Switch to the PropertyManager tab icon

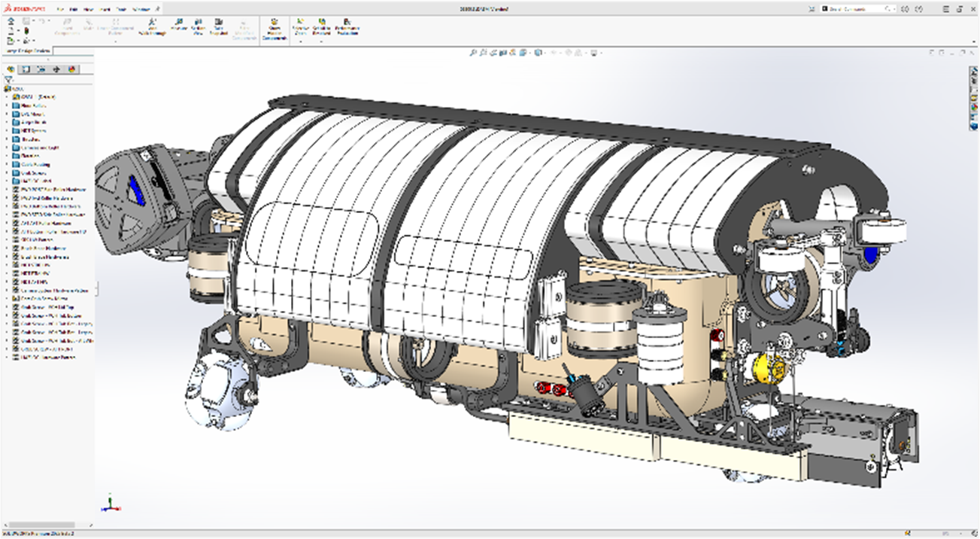click(x=25, y=69)
